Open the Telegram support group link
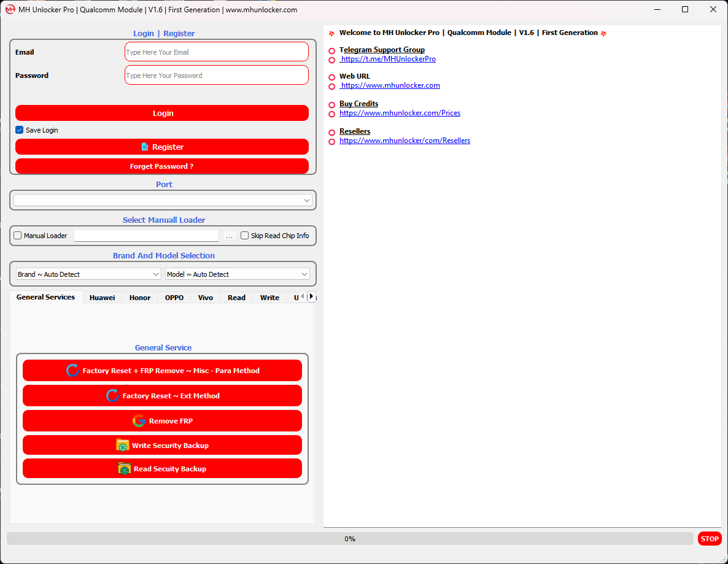The image size is (728, 564). tap(389, 60)
